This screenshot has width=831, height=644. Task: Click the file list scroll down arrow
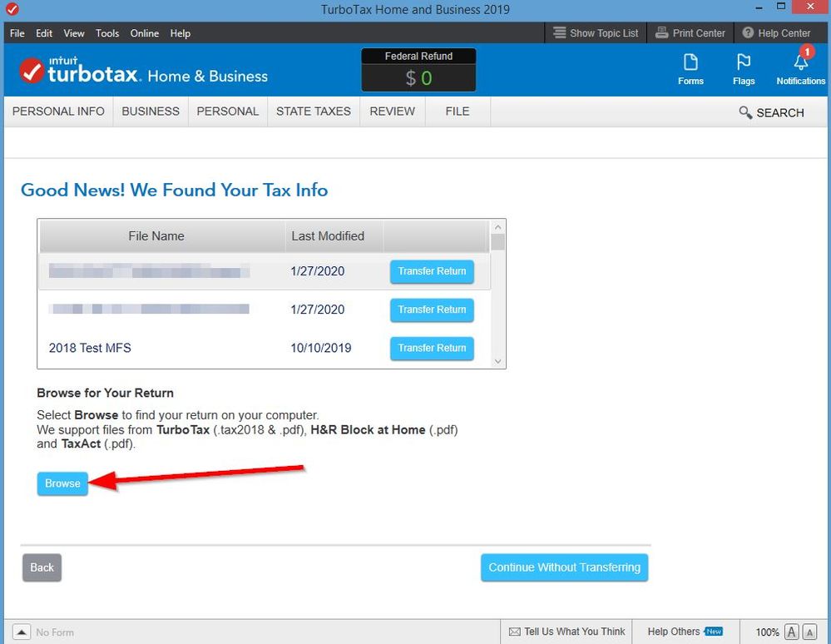pyautogui.click(x=497, y=361)
